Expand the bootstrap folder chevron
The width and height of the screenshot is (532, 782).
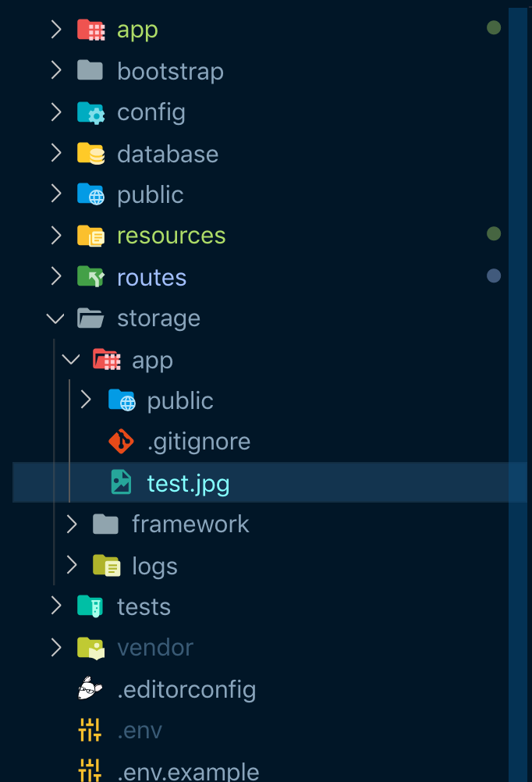tap(55, 71)
